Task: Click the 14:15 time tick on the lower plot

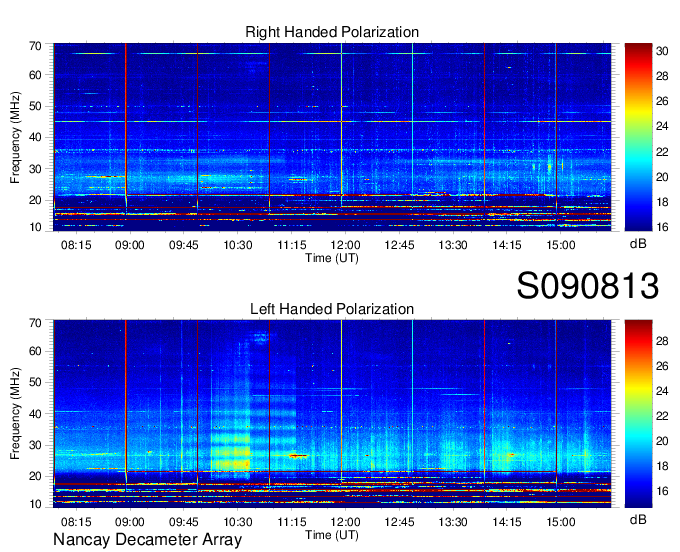Action: (x=507, y=522)
